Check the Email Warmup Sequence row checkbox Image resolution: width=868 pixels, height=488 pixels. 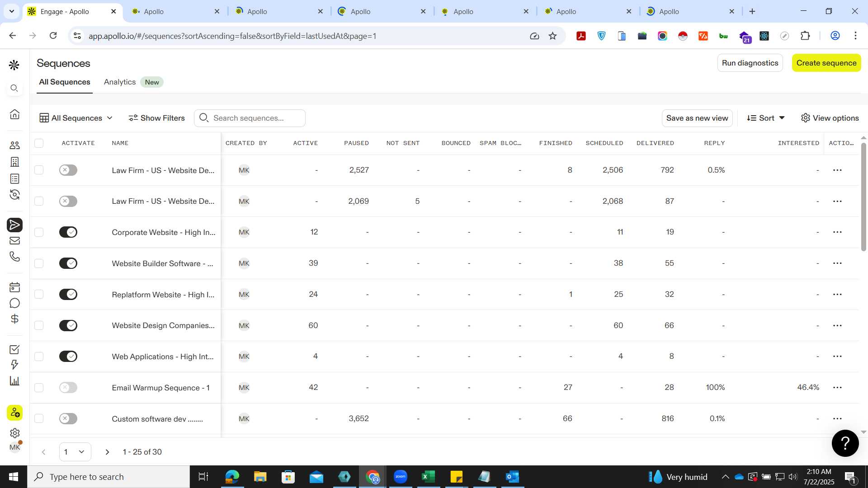39,388
